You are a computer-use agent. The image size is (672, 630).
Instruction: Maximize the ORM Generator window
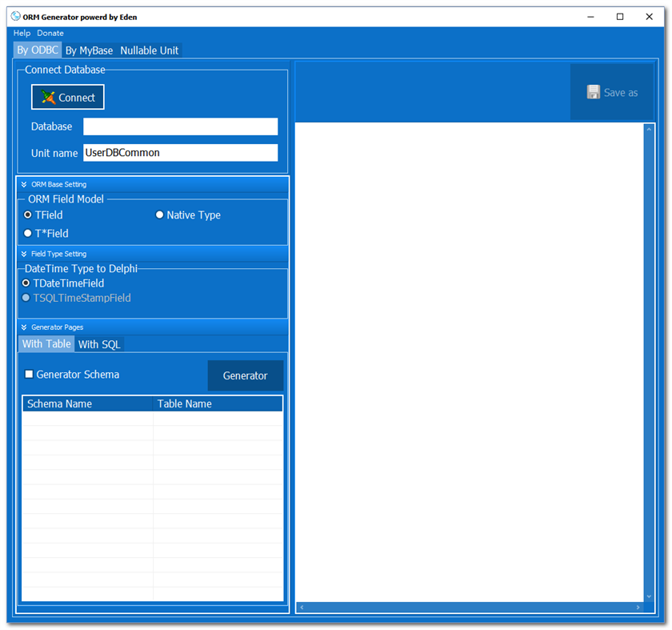pos(620,17)
